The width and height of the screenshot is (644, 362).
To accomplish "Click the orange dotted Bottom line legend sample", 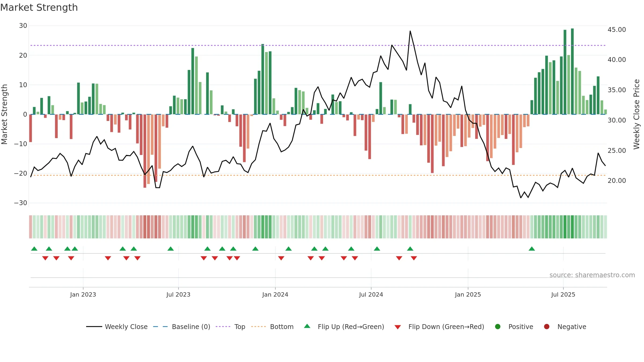I will (258, 327).
